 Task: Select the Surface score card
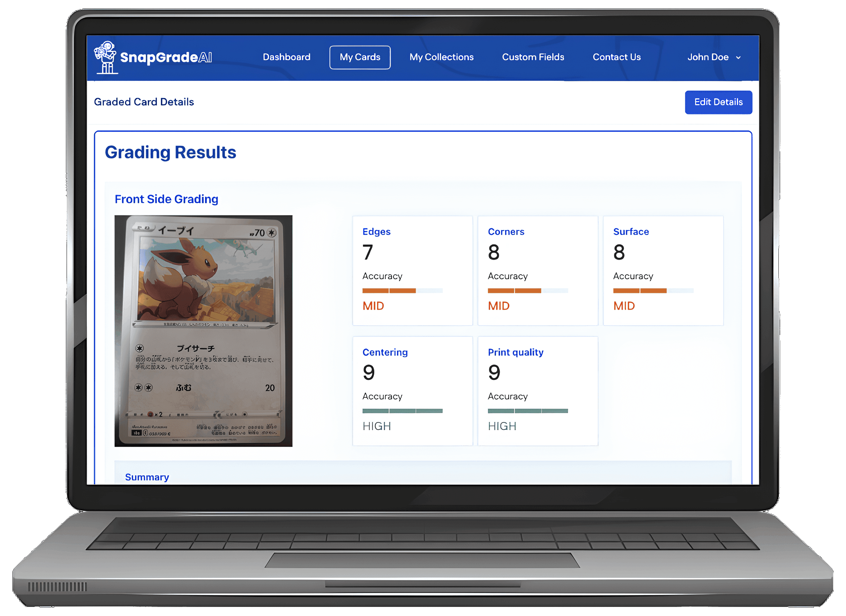coord(663,271)
